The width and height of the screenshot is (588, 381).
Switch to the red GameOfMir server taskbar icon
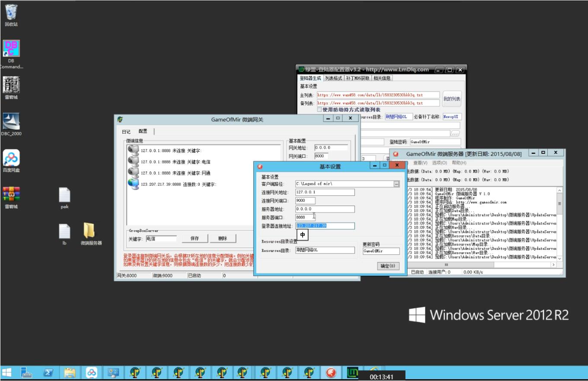332,372
